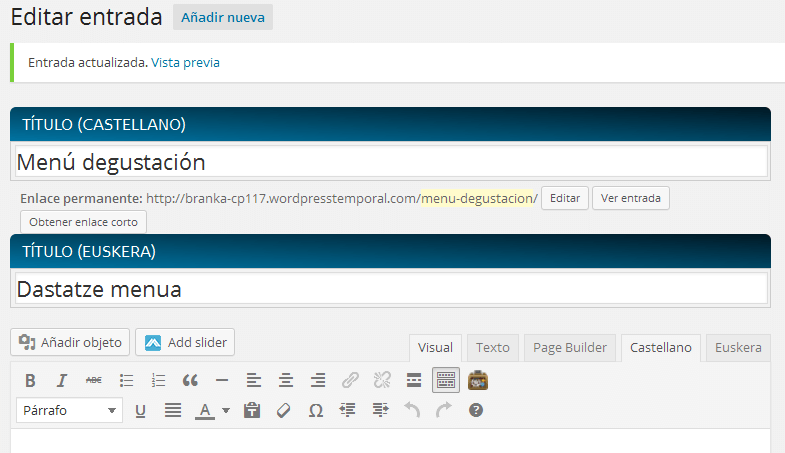Toggle the toolbar kitchen sink
The image size is (785, 453).
(x=446, y=380)
